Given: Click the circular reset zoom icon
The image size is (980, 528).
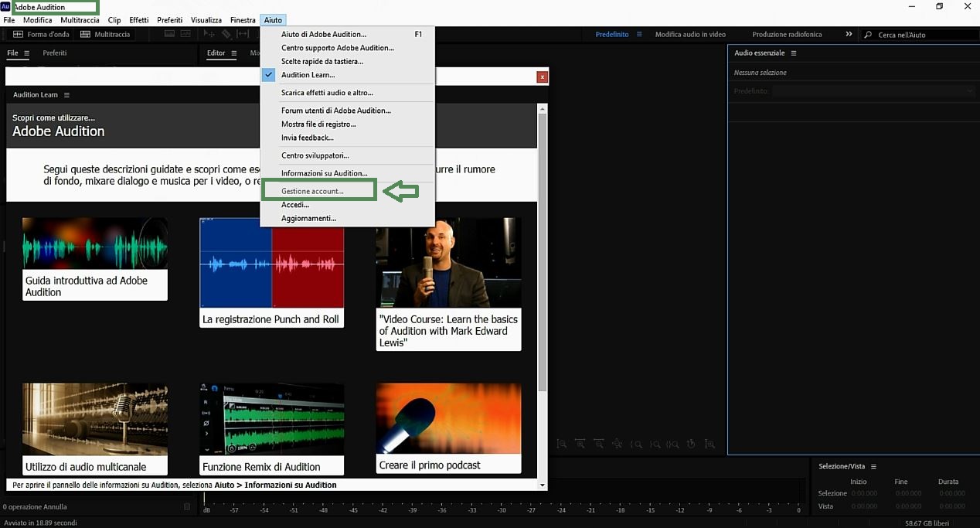Looking at the screenshot, I should (x=691, y=444).
